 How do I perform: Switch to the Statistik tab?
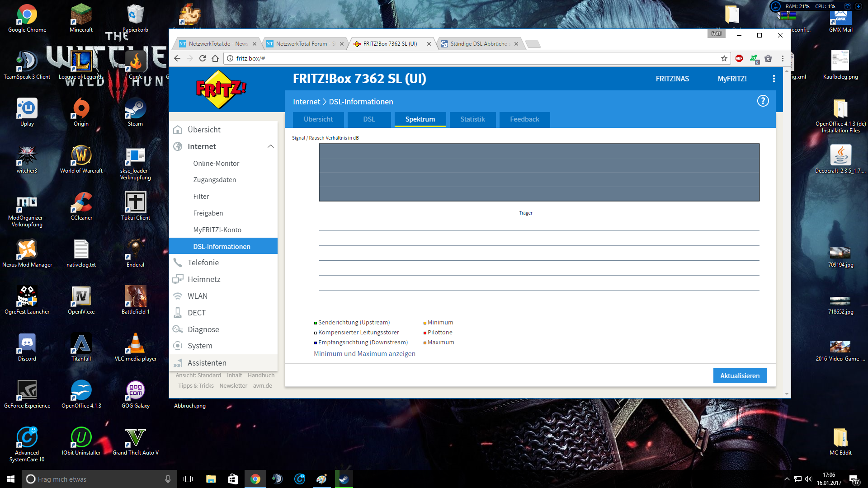tap(472, 119)
